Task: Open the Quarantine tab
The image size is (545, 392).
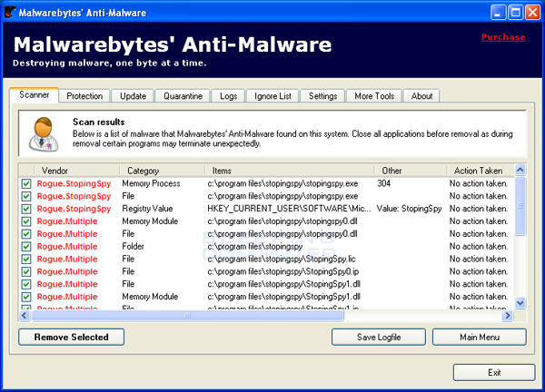Action: tap(183, 96)
